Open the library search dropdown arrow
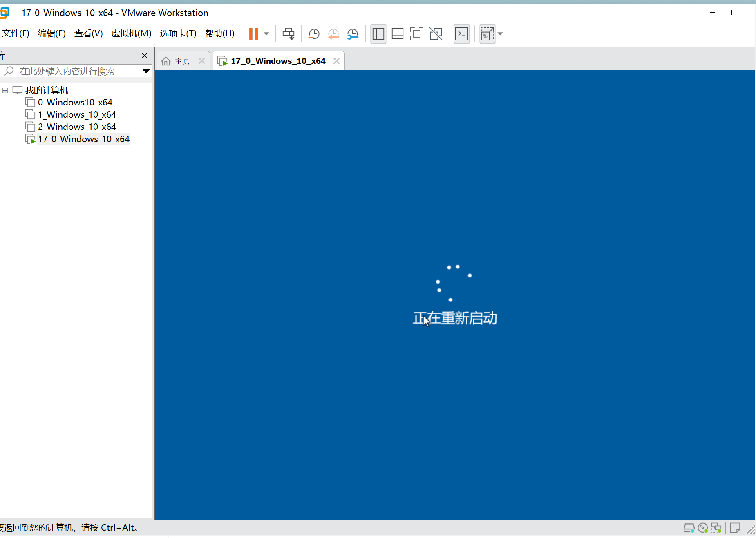 pyautogui.click(x=146, y=71)
